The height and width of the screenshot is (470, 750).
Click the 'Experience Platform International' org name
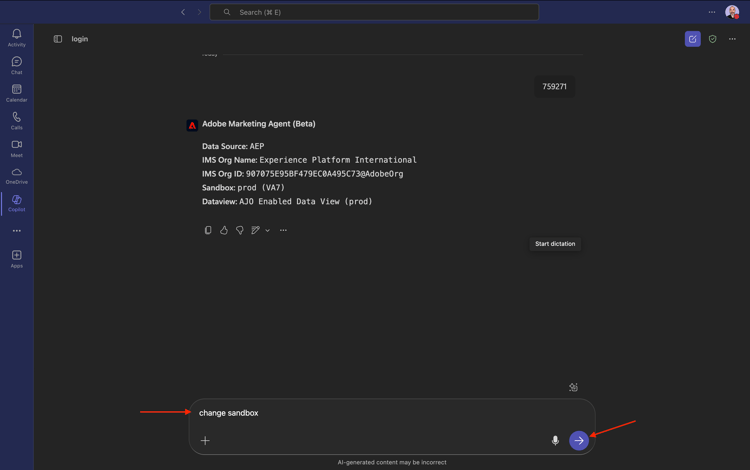click(x=338, y=160)
